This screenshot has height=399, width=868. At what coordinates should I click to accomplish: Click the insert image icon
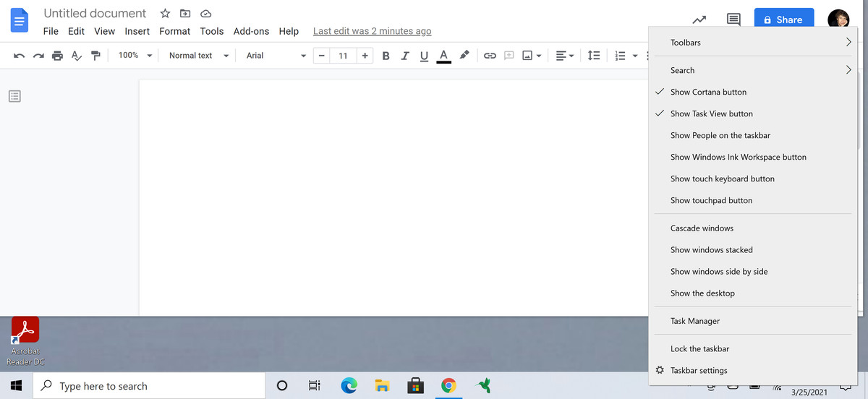527,56
